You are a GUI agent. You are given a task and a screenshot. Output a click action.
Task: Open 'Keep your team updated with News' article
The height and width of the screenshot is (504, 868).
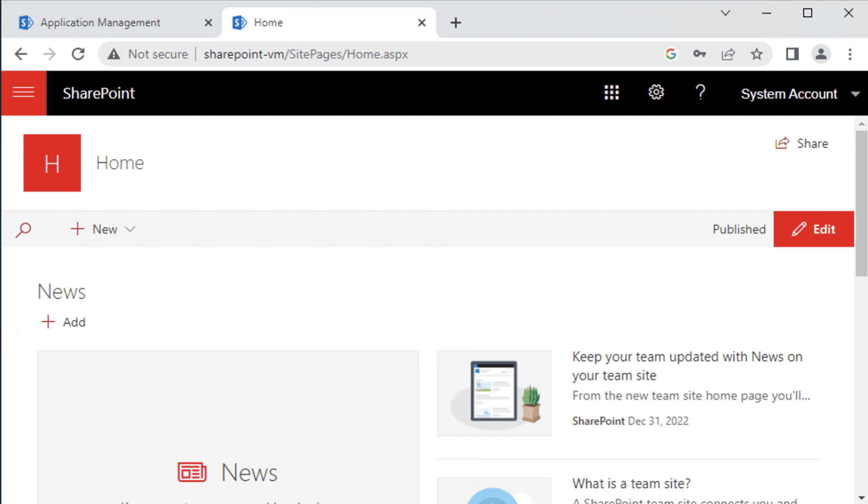(687, 366)
